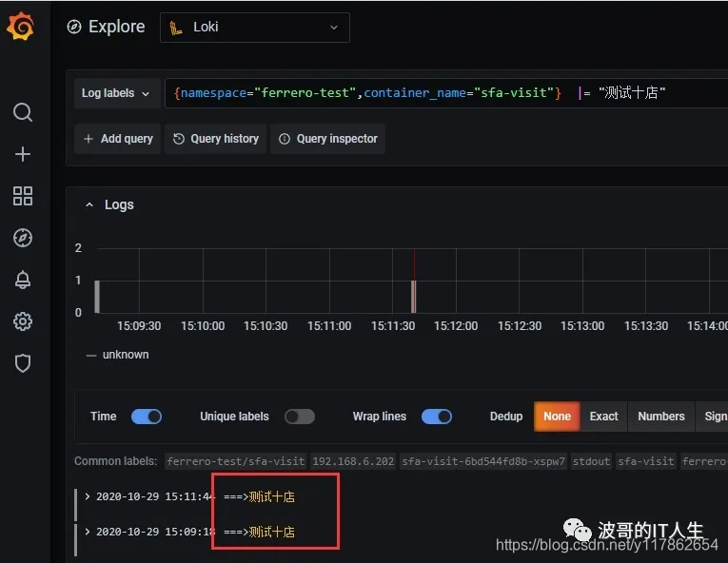
Task: Select Dedup Exact option
Action: [603, 417]
